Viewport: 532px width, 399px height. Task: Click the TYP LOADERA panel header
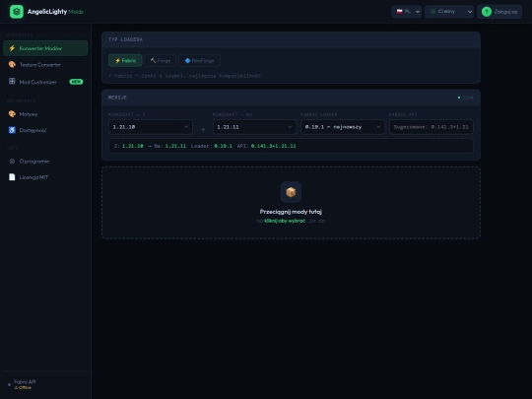[x=291, y=39]
